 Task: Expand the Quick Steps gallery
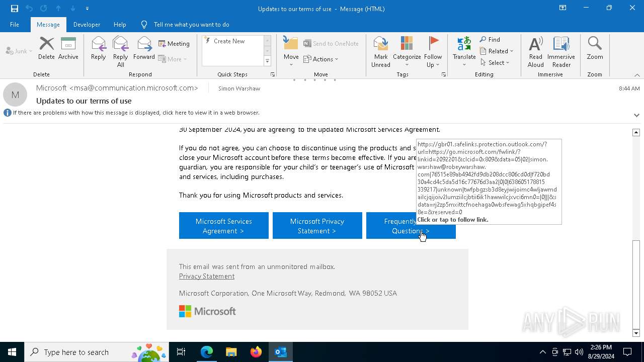point(267,61)
